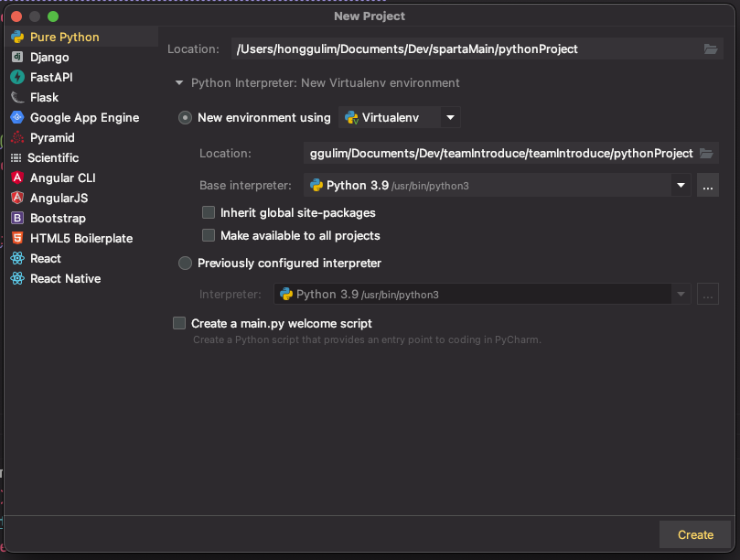Open the Virtualenv environment type dropdown arrow
The height and width of the screenshot is (560, 740).
pyautogui.click(x=451, y=117)
